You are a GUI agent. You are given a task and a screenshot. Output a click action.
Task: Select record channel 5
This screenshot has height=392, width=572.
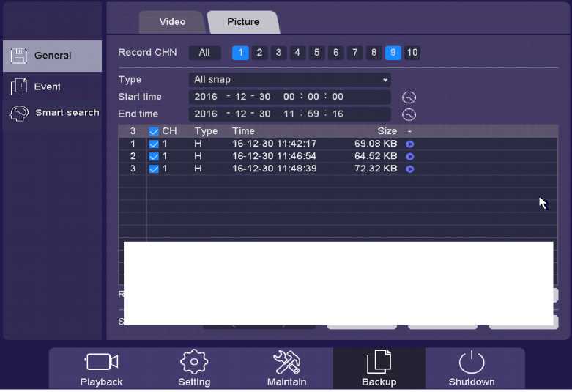(x=316, y=53)
